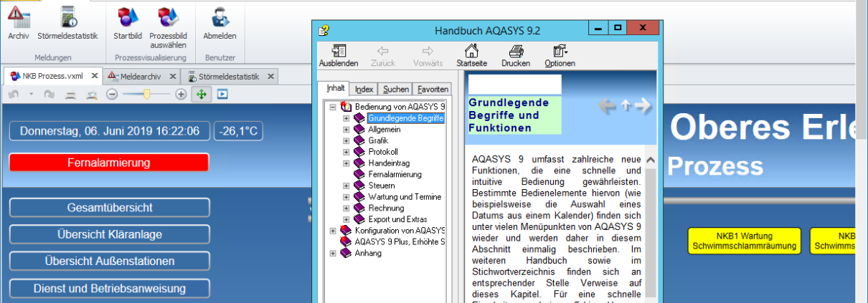Open Gesamtübersicht in the process view
Viewport: 868px width, 303px height.
[110, 208]
